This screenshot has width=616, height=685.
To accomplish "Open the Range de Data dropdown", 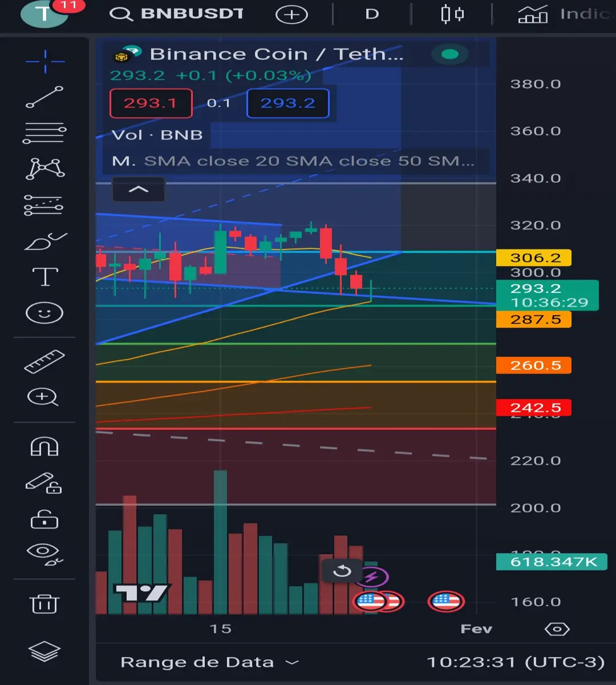I will [x=209, y=662].
